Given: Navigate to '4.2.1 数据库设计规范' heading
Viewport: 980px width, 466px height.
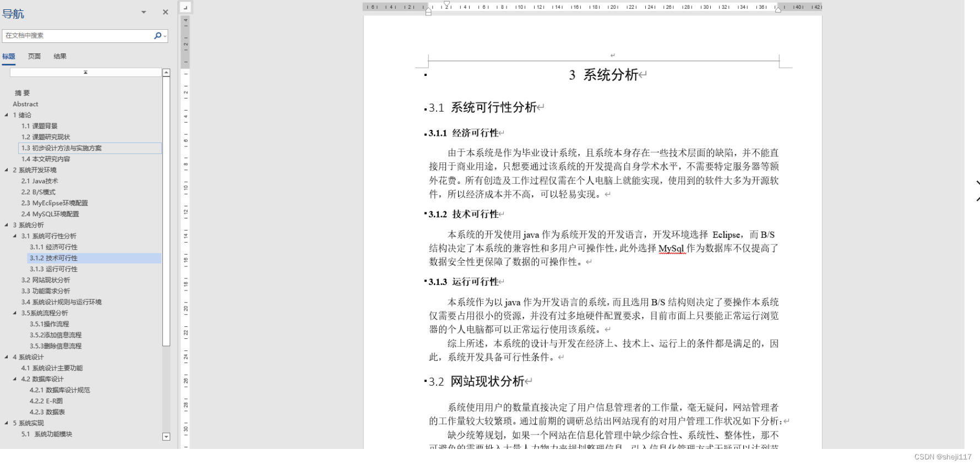Looking at the screenshot, I should 59,390.
